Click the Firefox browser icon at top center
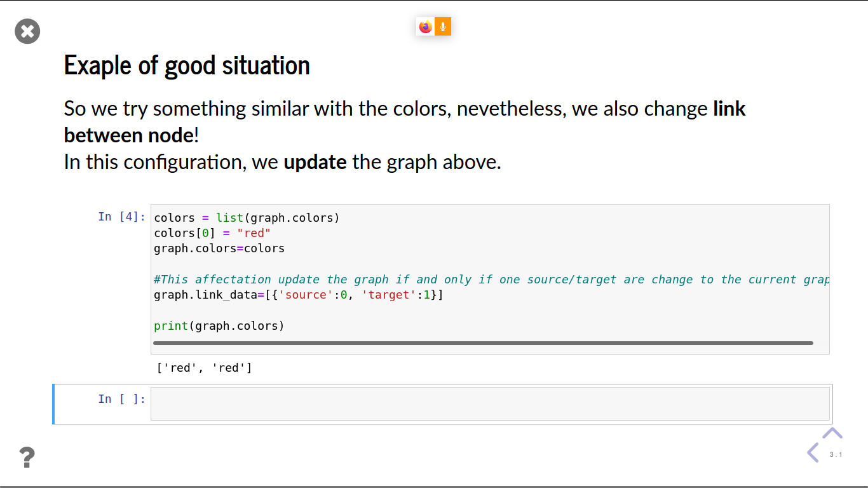The image size is (868, 488). click(x=424, y=27)
